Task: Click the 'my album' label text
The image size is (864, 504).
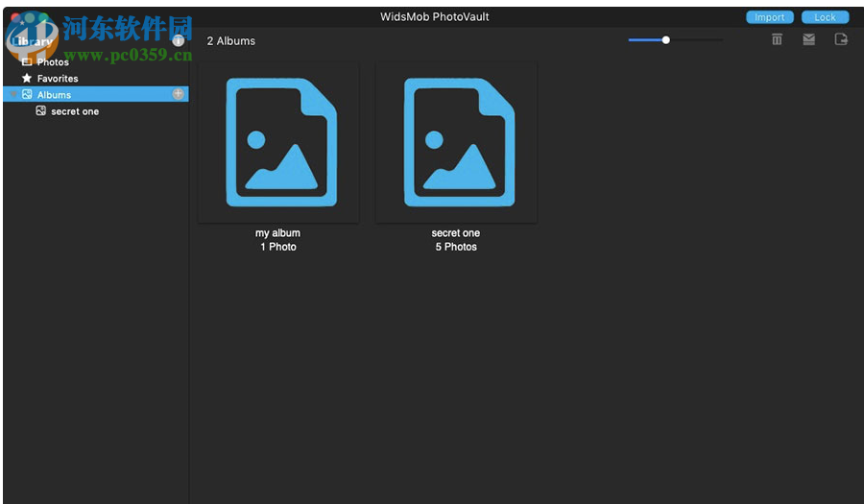Action: coord(277,233)
